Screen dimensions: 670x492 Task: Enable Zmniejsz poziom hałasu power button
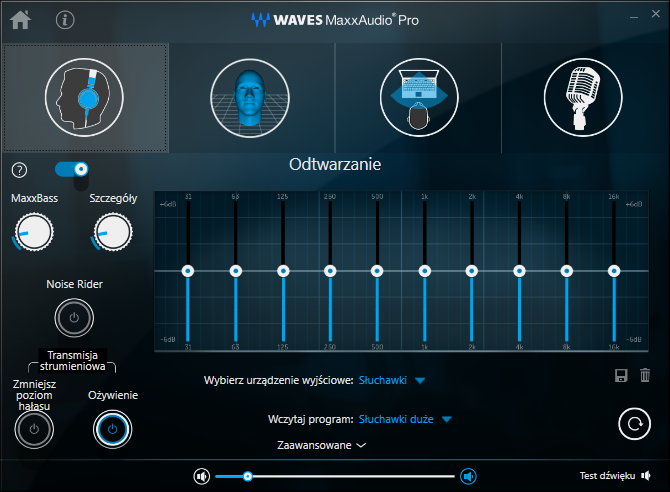pos(34,429)
